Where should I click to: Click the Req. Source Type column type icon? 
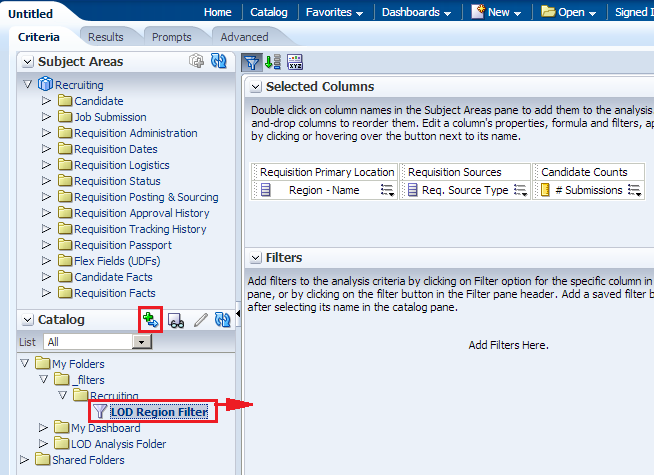(413, 190)
